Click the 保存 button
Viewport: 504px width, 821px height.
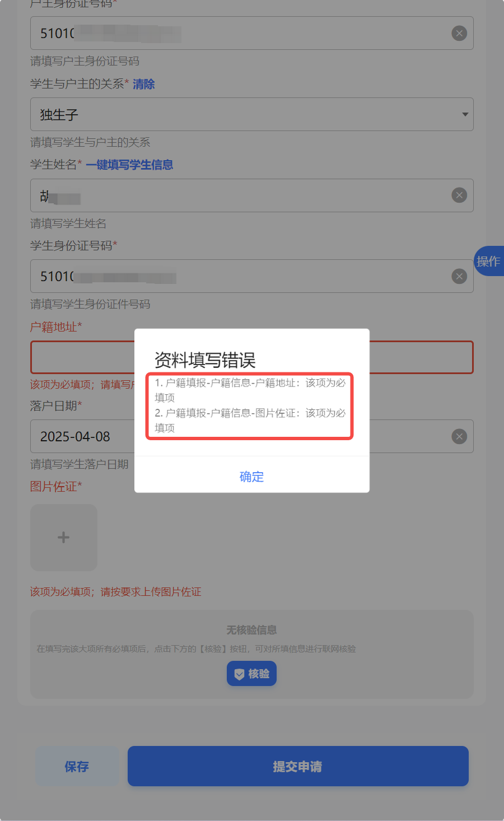click(x=77, y=766)
